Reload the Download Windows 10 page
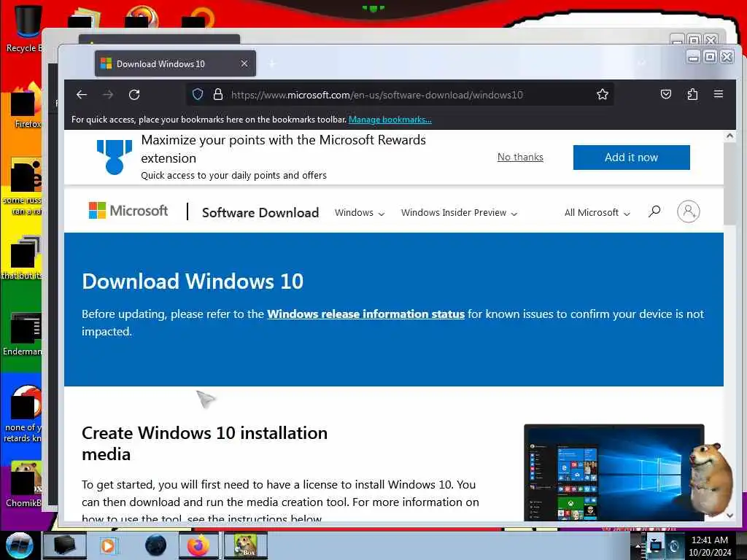 pos(134,95)
